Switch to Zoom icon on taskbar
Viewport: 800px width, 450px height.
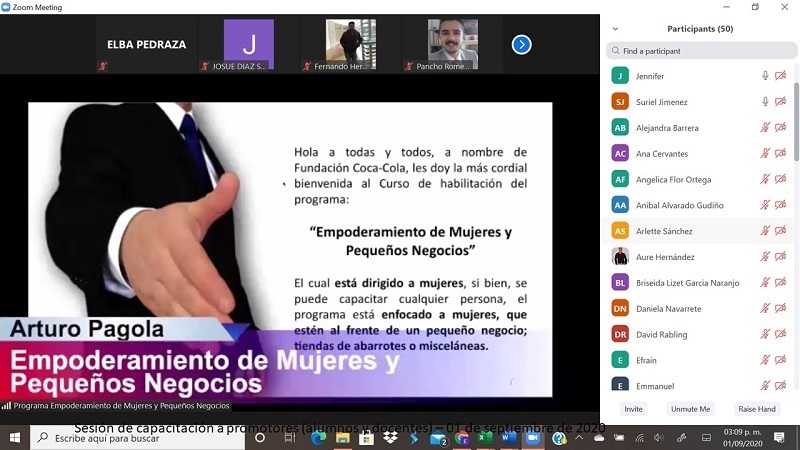point(533,438)
